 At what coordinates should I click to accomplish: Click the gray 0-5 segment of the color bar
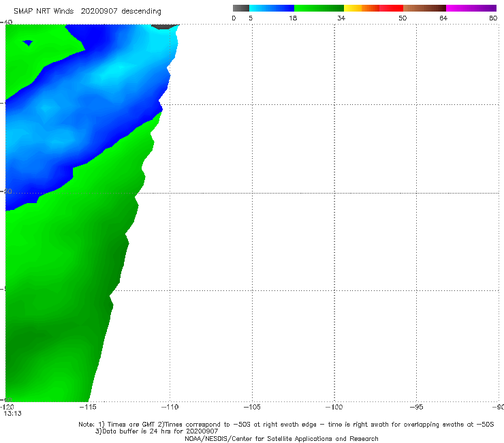(x=241, y=8)
